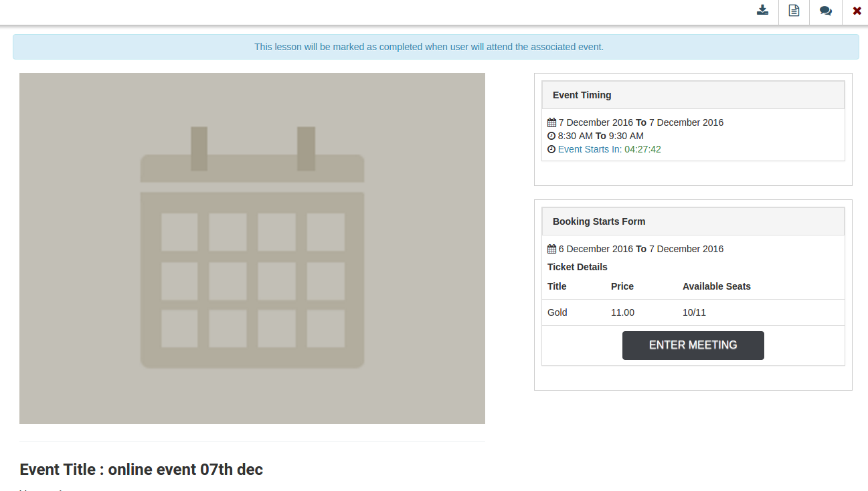Select the Booking Starts Form panel header
The image size is (868, 491).
pos(693,221)
